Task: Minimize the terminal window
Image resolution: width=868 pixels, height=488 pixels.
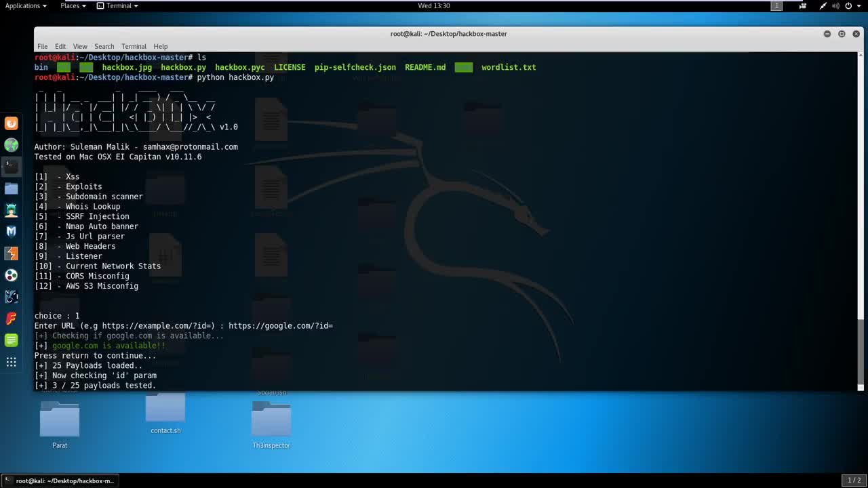Action: [827, 34]
